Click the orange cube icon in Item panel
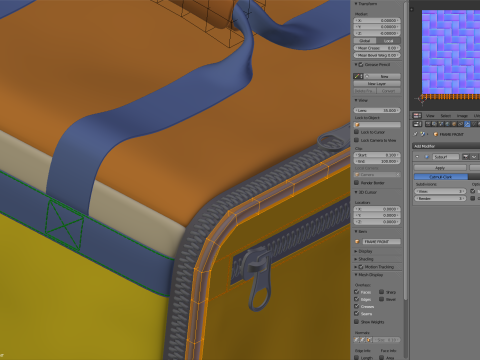 coord(358,241)
